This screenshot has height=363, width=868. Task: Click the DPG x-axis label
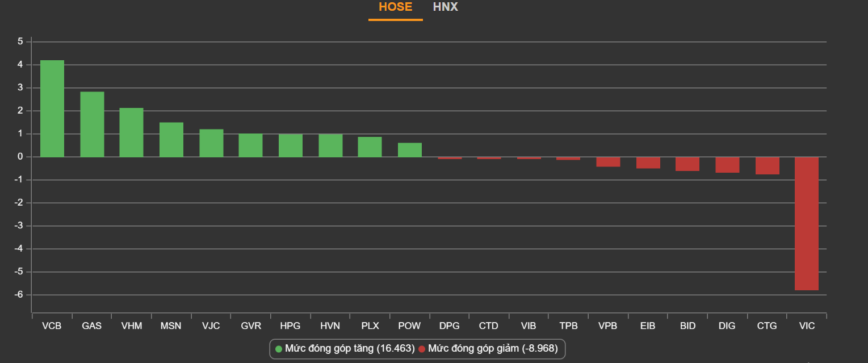point(449,326)
